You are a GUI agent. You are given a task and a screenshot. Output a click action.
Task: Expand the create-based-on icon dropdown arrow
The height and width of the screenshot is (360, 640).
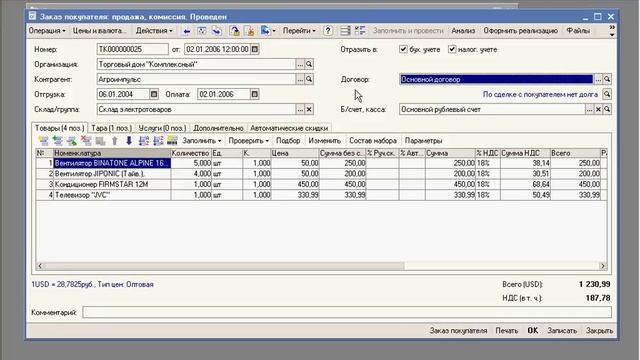[x=274, y=31]
